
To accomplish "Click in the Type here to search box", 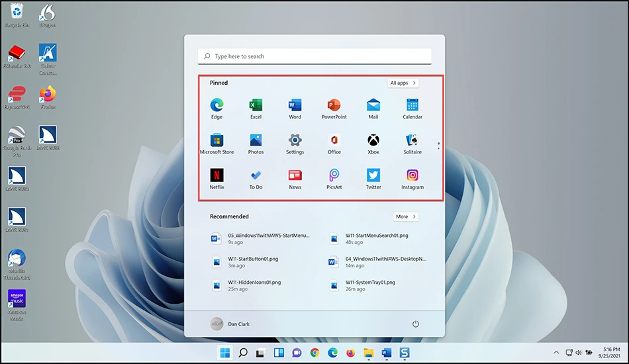I will point(314,56).
